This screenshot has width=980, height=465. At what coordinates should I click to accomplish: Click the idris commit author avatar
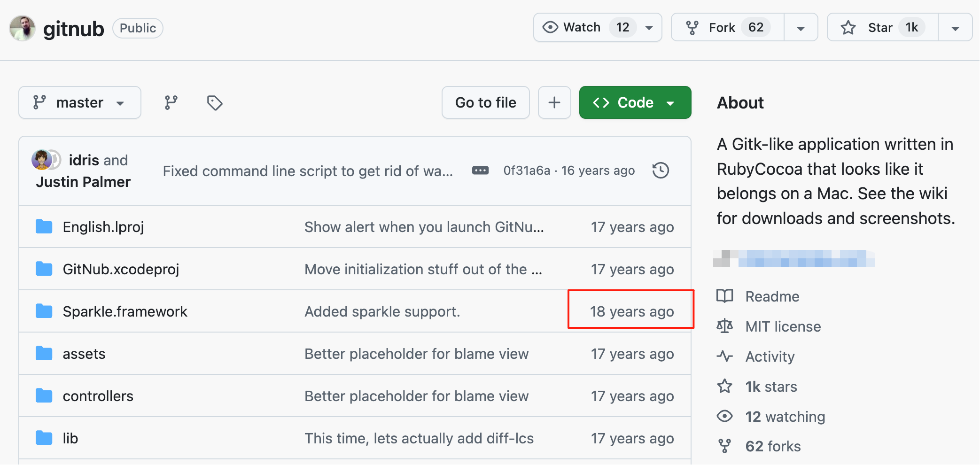pyautogui.click(x=42, y=160)
